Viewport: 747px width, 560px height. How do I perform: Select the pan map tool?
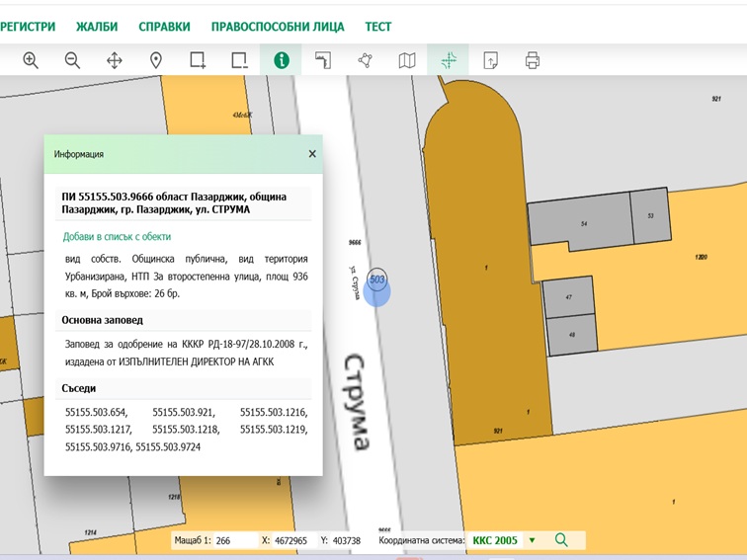point(115,60)
